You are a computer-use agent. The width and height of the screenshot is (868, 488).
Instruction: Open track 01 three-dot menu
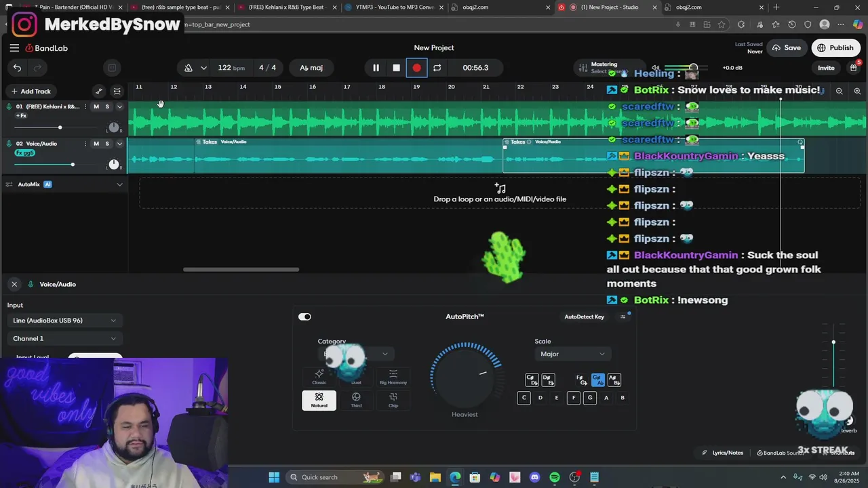coord(85,106)
